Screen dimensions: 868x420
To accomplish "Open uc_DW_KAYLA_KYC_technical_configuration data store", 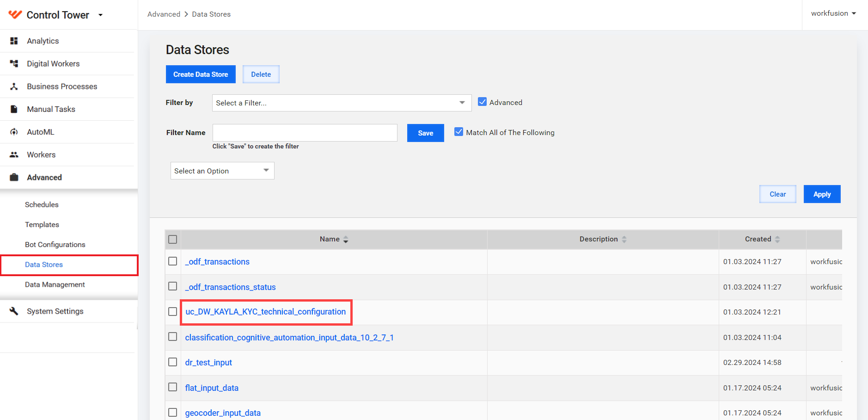I will (266, 312).
